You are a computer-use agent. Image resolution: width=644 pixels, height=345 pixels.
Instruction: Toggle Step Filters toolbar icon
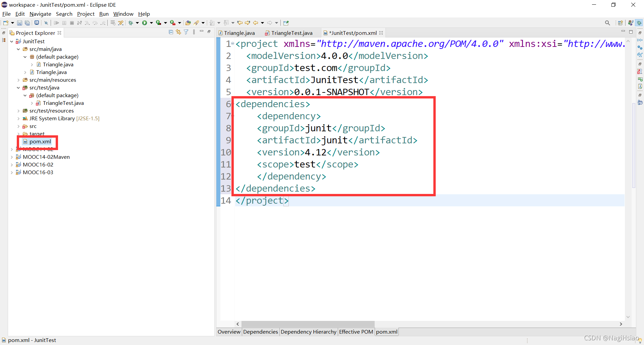(121, 23)
